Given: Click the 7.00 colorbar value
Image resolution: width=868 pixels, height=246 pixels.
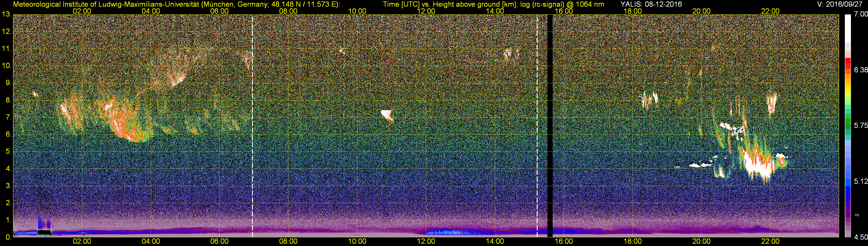Looking at the screenshot, I should point(860,14).
